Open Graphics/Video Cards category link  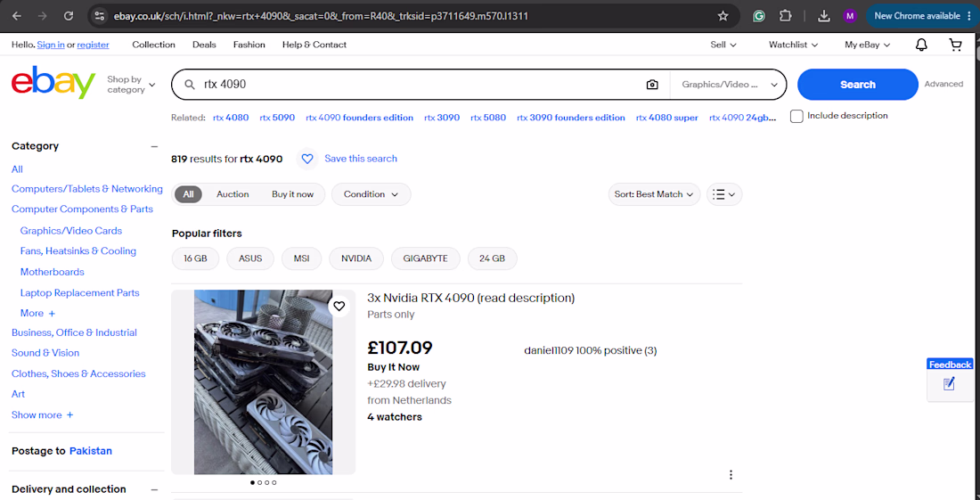71,231
